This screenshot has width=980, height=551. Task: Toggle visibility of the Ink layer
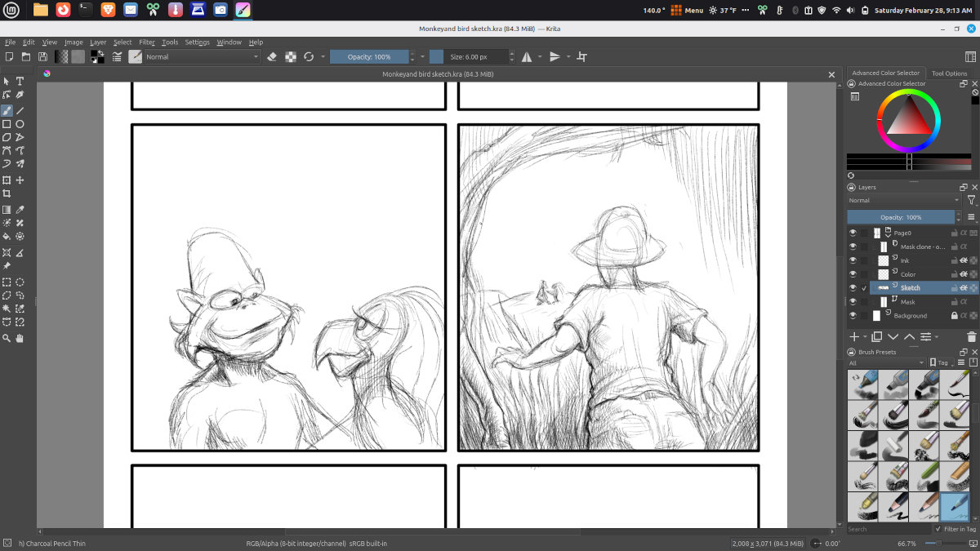(x=853, y=260)
